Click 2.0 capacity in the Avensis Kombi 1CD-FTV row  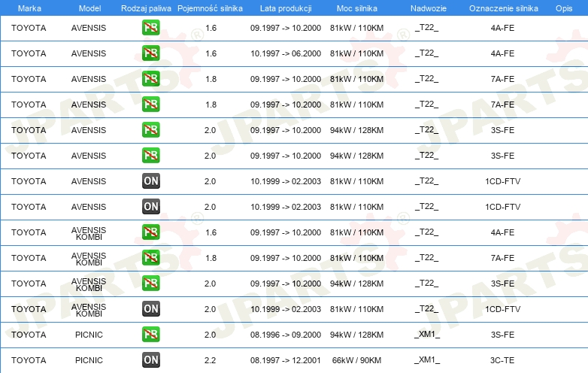[x=210, y=309]
